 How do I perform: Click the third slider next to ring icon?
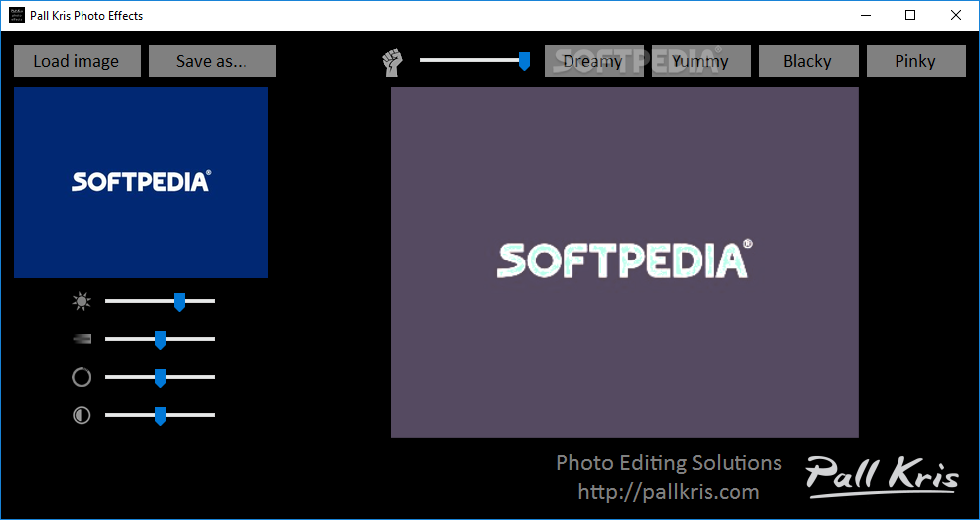pyautogui.click(x=160, y=378)
